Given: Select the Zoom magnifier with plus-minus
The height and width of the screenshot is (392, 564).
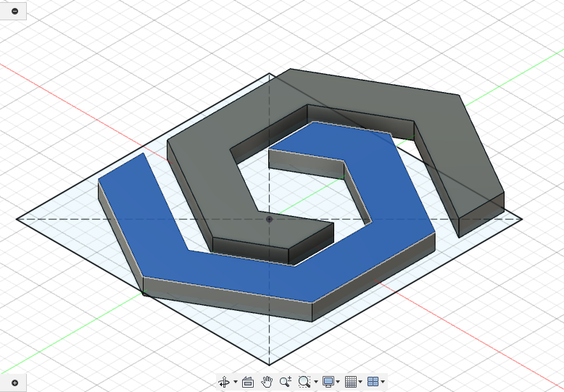Looking at the screenshot, I should click(x=285, y=381).
